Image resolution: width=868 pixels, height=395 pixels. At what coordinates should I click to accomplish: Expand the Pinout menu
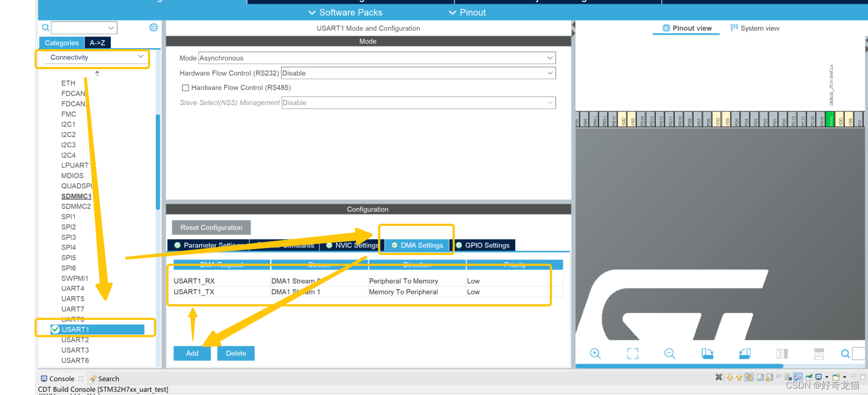click(467, 12)
